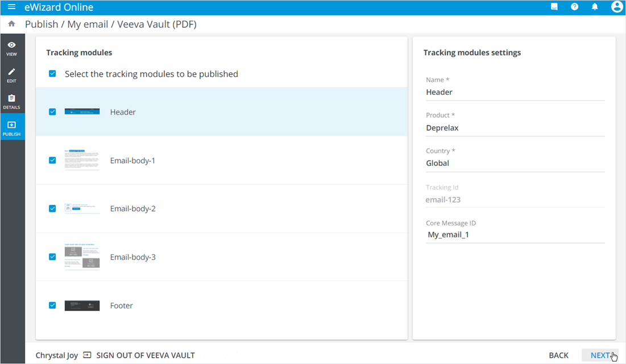Deselect the Footer module checkbox
The height and width of the screenshot is (364, 626).
click(x=52, y=306)
